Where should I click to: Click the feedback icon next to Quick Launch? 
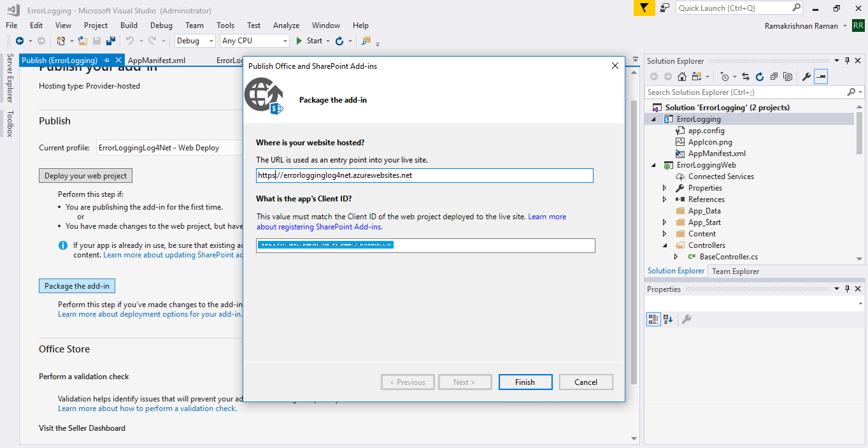(665, 8)
